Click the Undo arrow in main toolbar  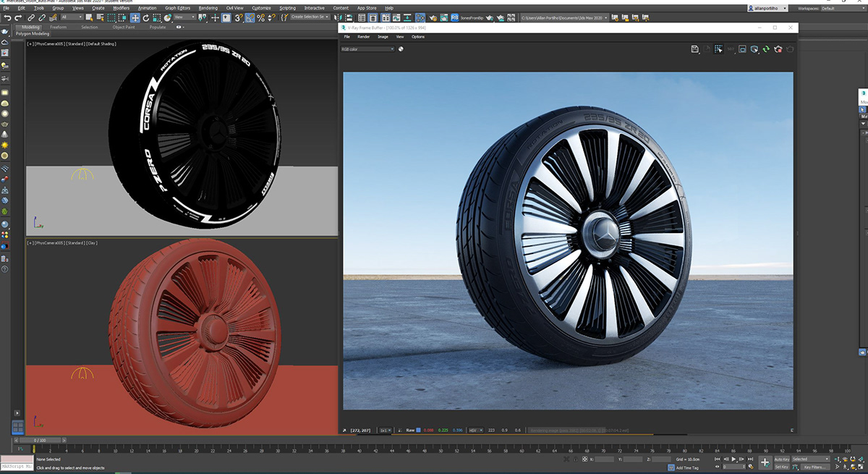[x=7, y=17]
